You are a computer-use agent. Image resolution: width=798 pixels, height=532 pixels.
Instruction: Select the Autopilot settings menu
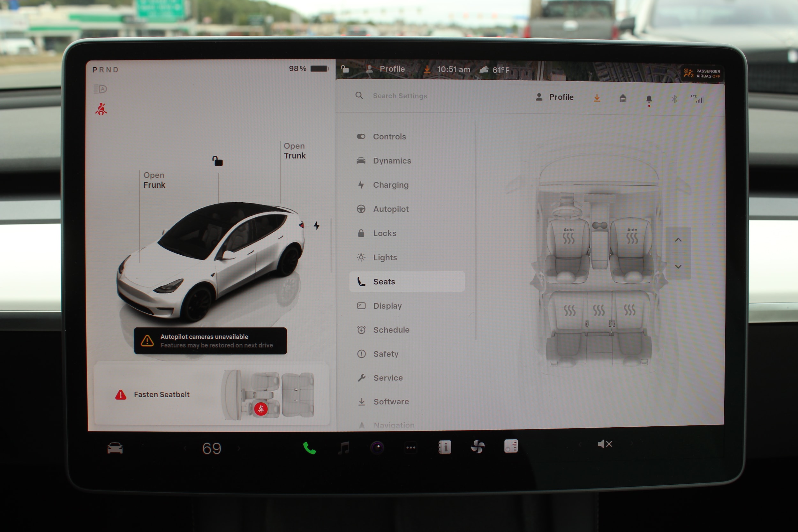[x=390, y=209]
